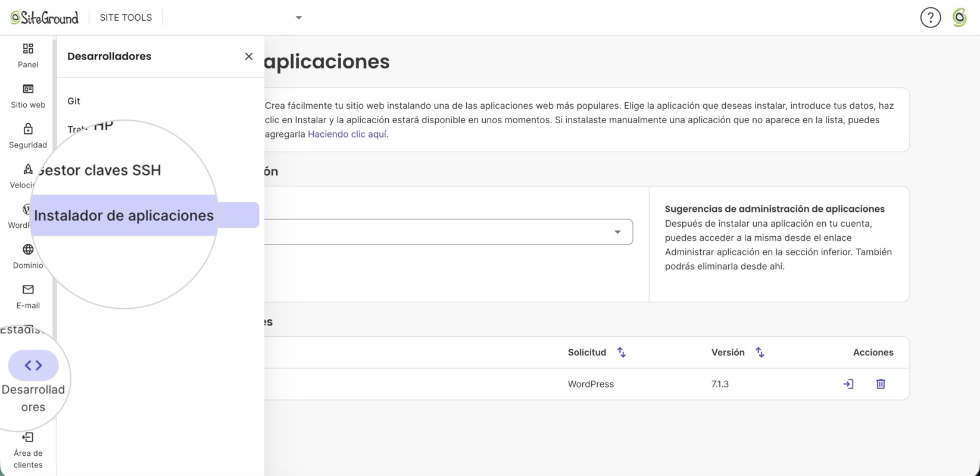
Task: Open the E-mail envelope section
Action: coord(28,296)
